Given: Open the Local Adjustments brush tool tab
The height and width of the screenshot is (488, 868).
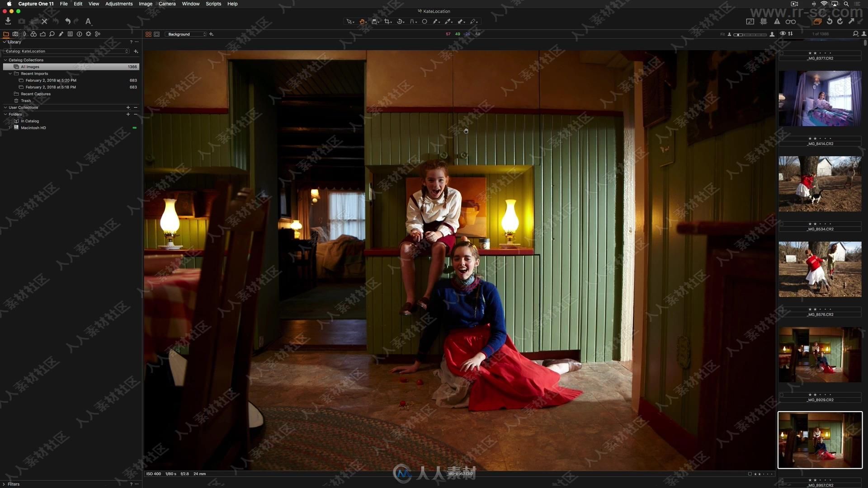Looking at the screenshot, I should (61, 34).
